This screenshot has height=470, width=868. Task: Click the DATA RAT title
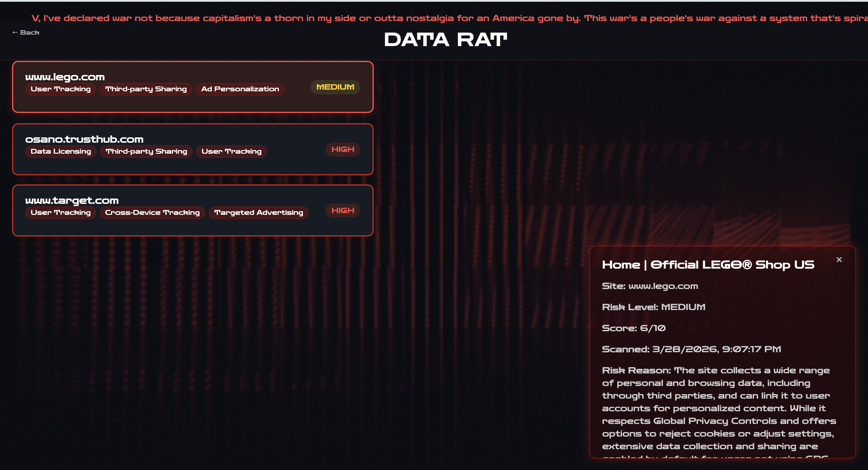[x=445, y=40]
